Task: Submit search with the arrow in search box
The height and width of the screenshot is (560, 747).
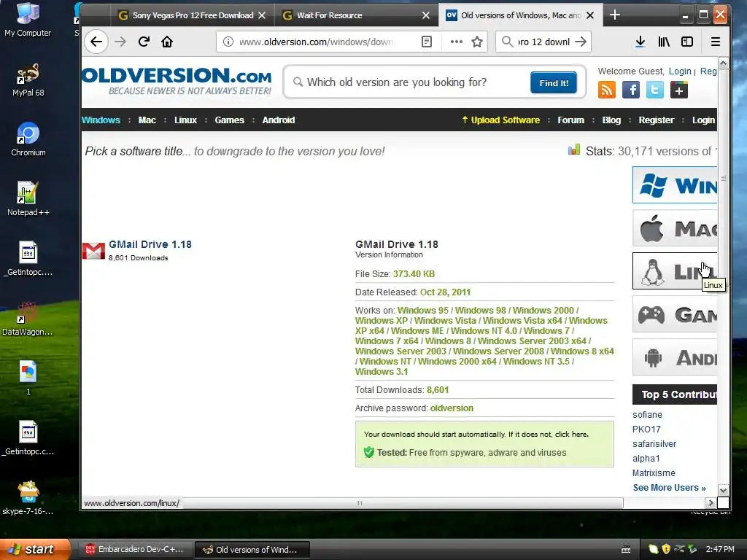Action: pyautogui.click(x=581, y=42)
